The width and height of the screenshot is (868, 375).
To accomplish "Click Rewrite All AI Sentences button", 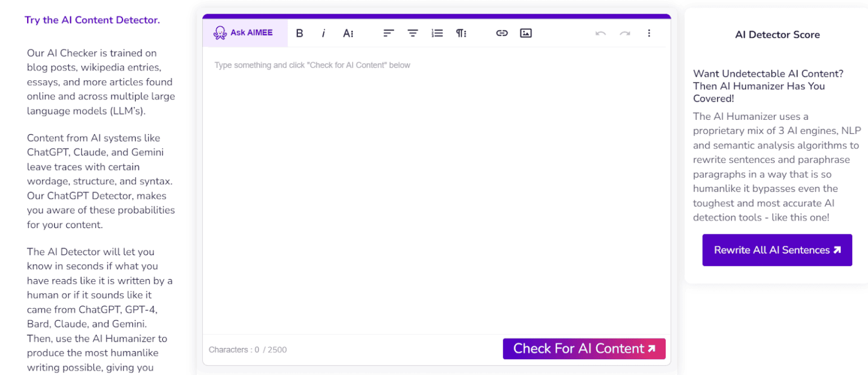I will pyautogui.click(x=777, y=250).
